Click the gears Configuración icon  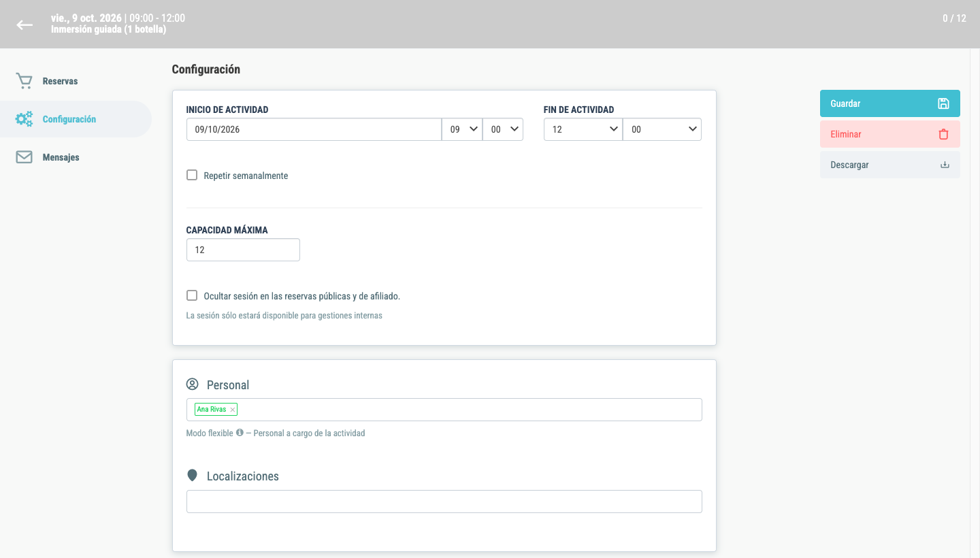point(24,119)
